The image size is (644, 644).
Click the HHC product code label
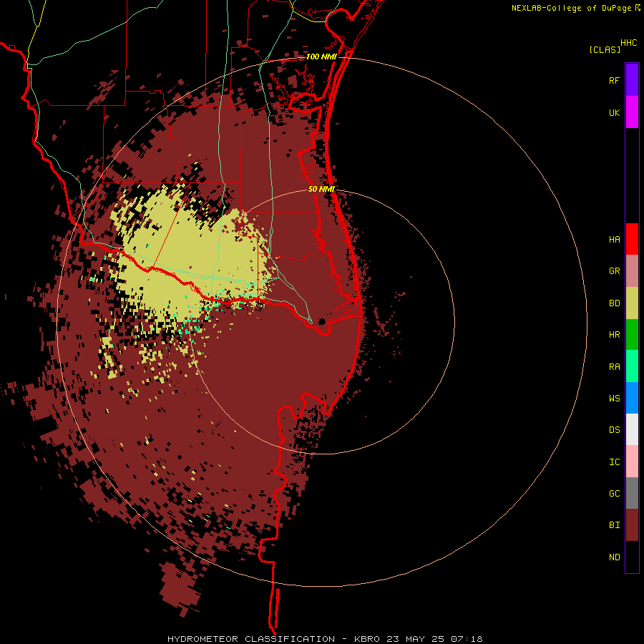[628, 43]
